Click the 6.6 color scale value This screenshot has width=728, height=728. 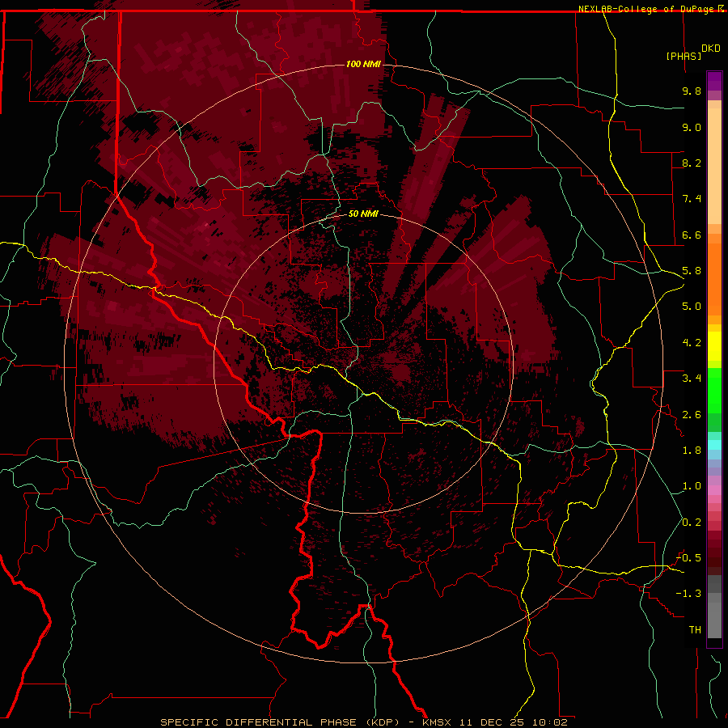pos(692,235)
